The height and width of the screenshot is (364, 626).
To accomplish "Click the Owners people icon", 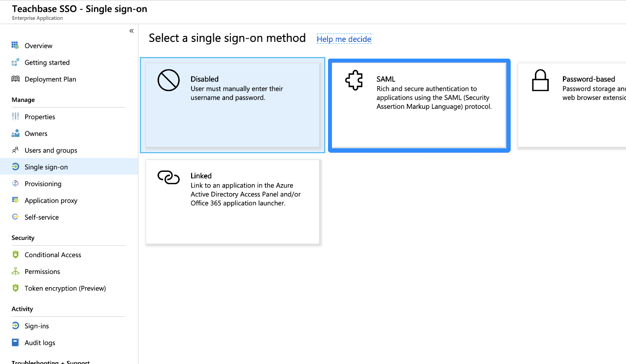I will (x=15, y=133).
